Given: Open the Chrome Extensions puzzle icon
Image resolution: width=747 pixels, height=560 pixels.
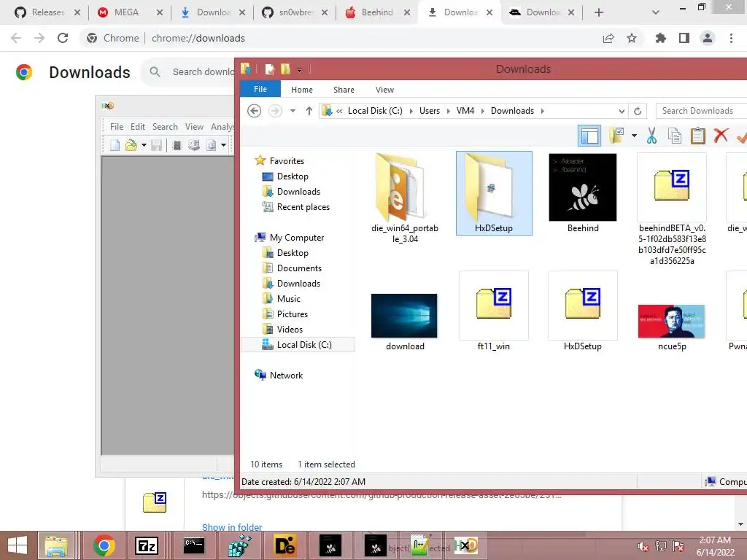Looking at the screenshot, I should (661, 38).
